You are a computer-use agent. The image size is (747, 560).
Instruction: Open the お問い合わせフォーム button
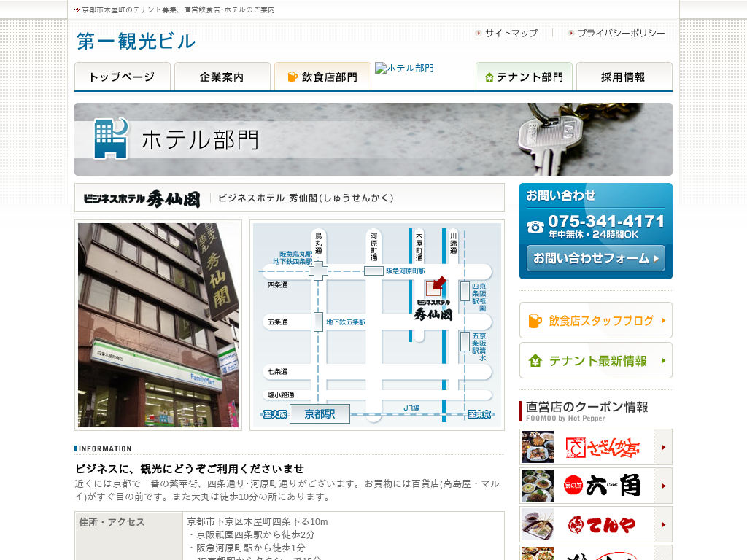tap(595, 258)
